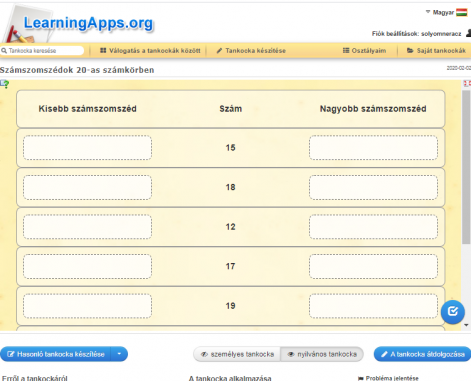This screenshot has width=471, height=381.
Task: Select smaller neighbor field for 19
Action: [x=87, y=306]
